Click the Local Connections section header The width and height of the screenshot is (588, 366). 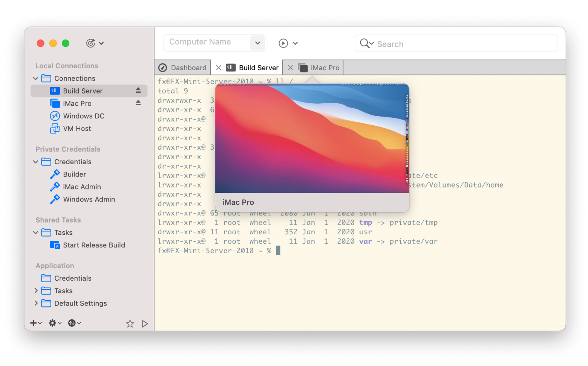pos(67,66)
